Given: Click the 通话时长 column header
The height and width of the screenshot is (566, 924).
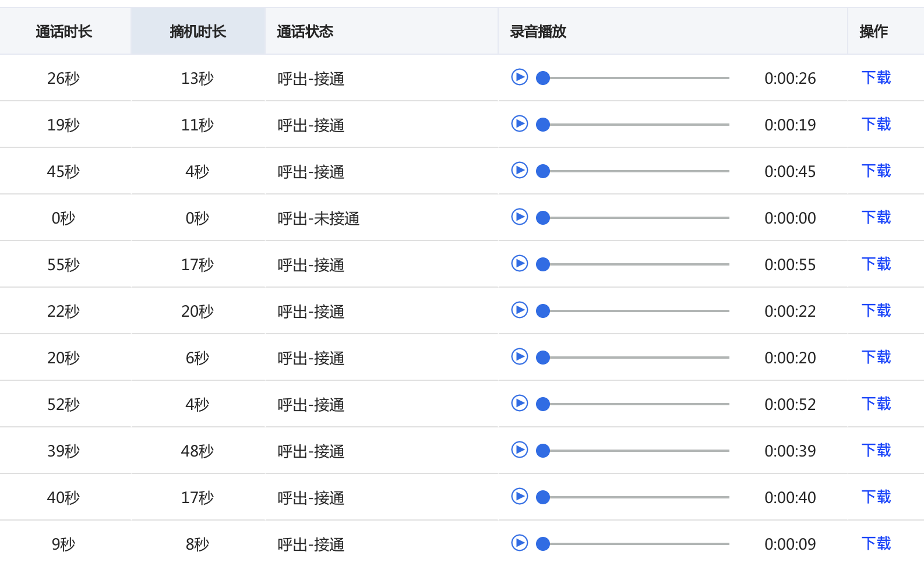Looking at the screenshot, I should [x=64, y=31].
